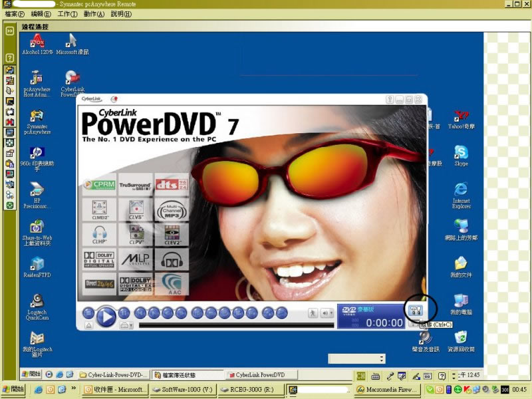The image size is (532, 399).
Task: Select the 網路上的芳鄰 desktop icon
Action: 461,229
